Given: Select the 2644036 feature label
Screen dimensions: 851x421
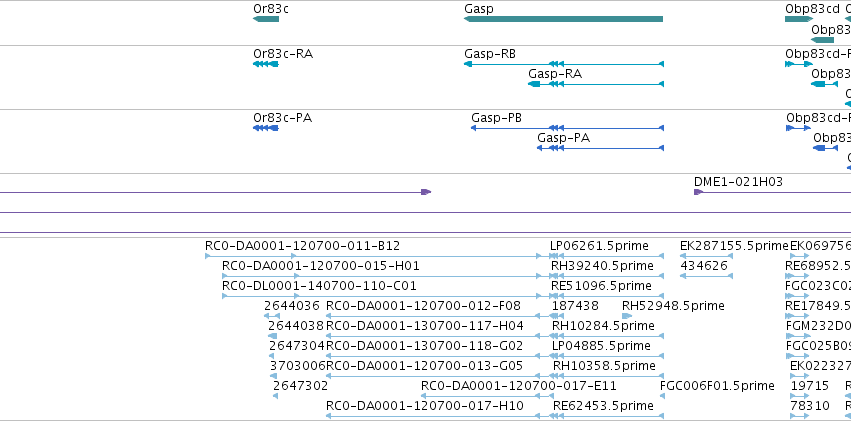Looking at the screenshot, I should tap(292, 306).
